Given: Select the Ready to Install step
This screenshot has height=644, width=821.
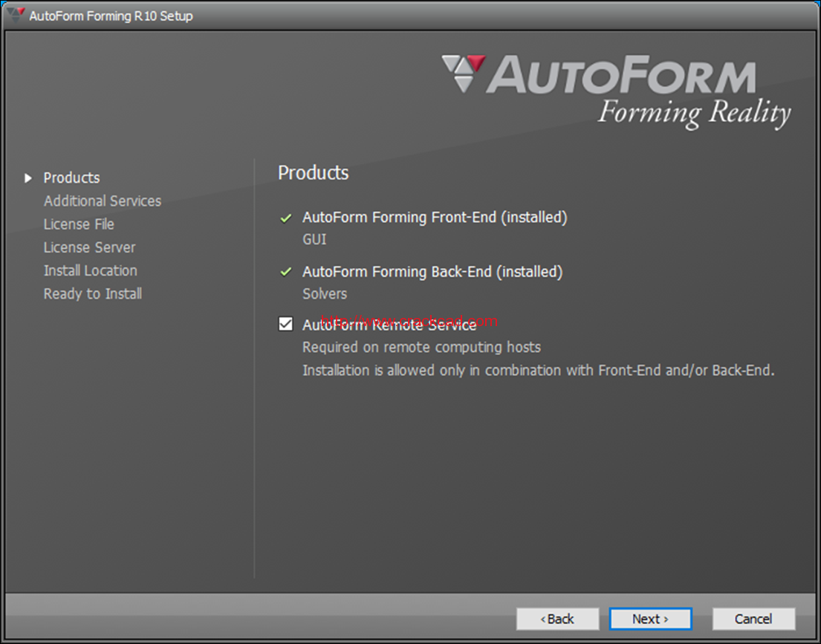Looking at the screenshot, I should [93, 293].
